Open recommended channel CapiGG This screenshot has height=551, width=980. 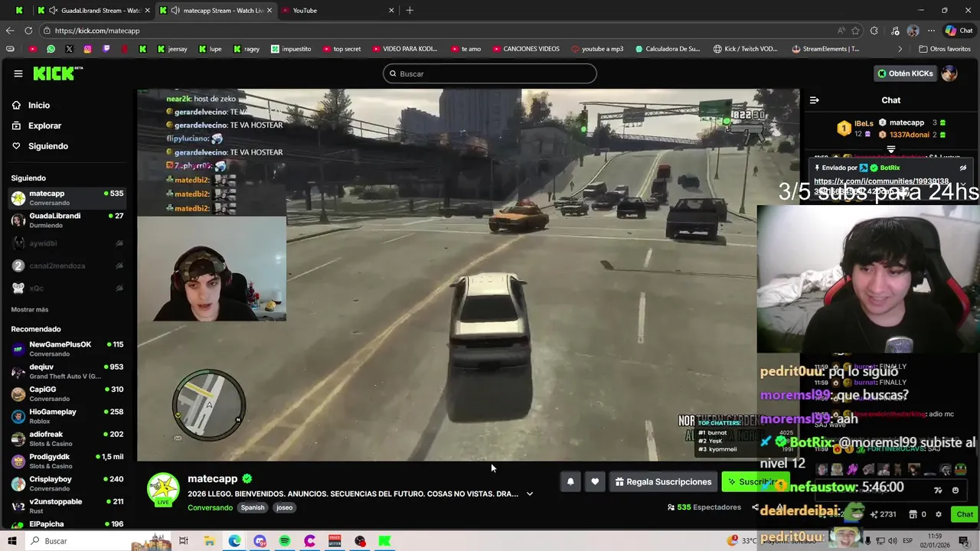point(67,394)
